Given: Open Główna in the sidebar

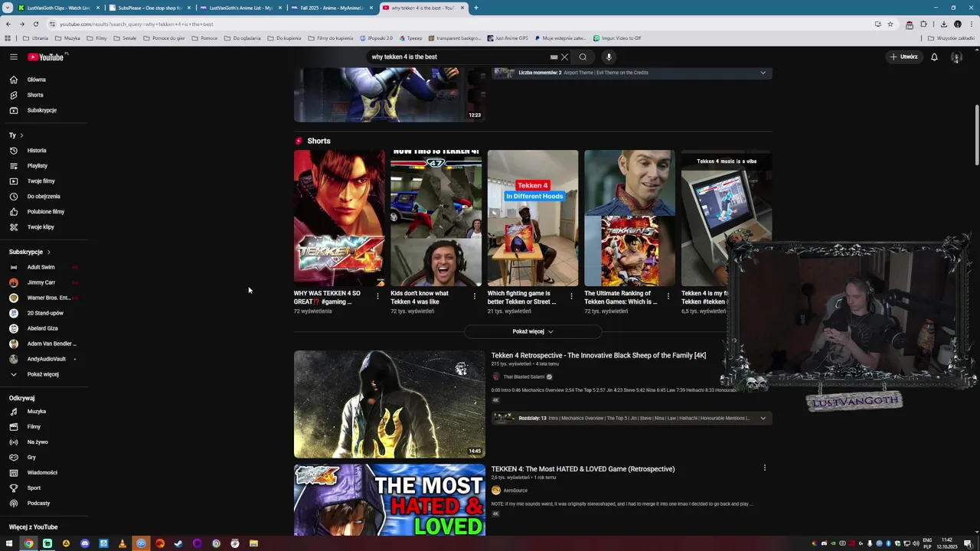Looking at the screenshot, I should [x=37, y=80].
